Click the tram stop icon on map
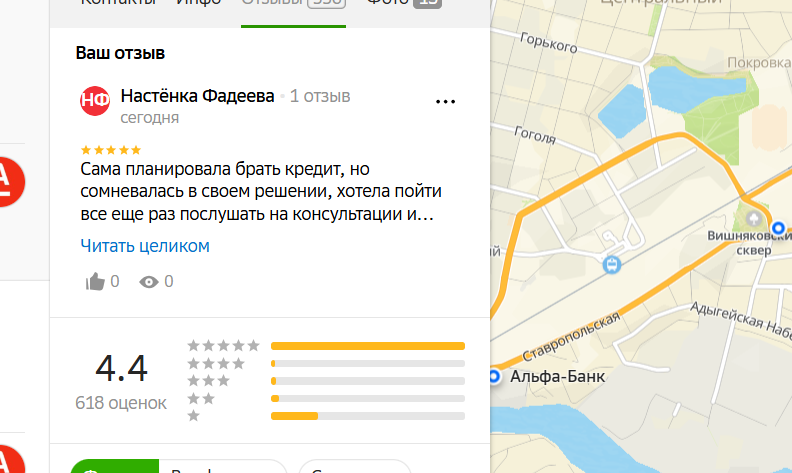792x473 pixels. 612,264
